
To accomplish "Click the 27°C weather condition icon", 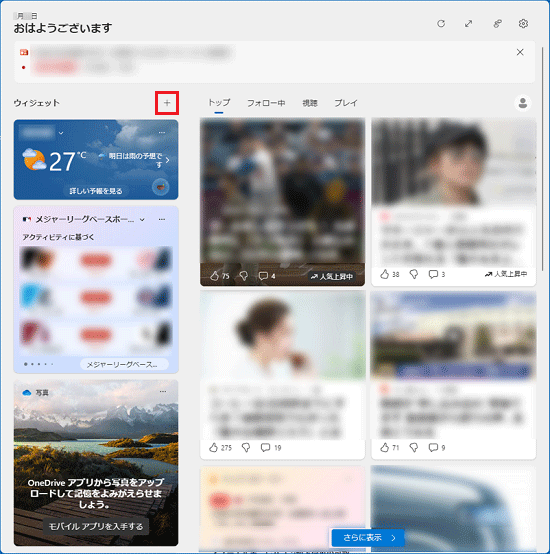I will coord(34,159).
